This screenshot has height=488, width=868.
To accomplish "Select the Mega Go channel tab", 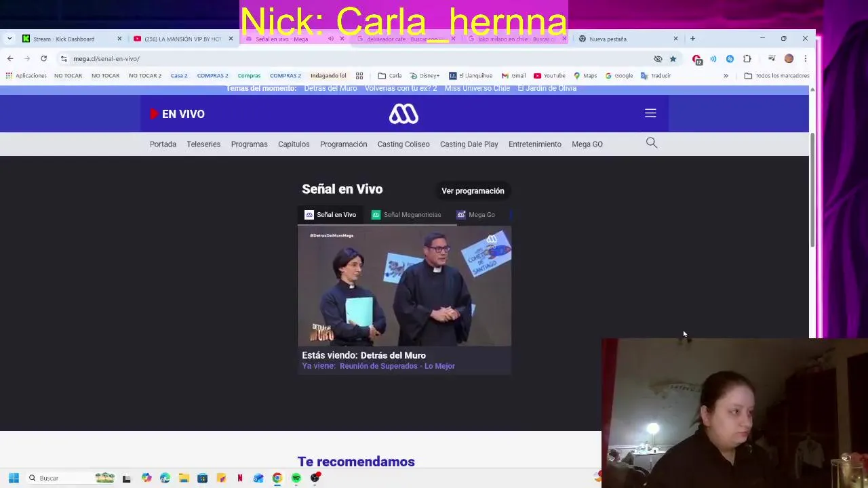I will point(476,215).
